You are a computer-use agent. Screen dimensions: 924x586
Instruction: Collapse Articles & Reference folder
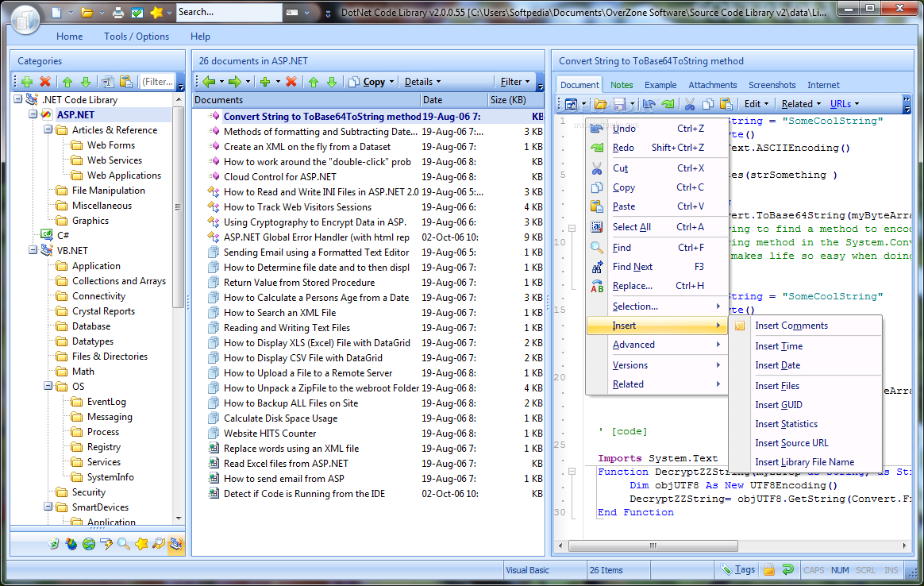click(x=48, y=129)
